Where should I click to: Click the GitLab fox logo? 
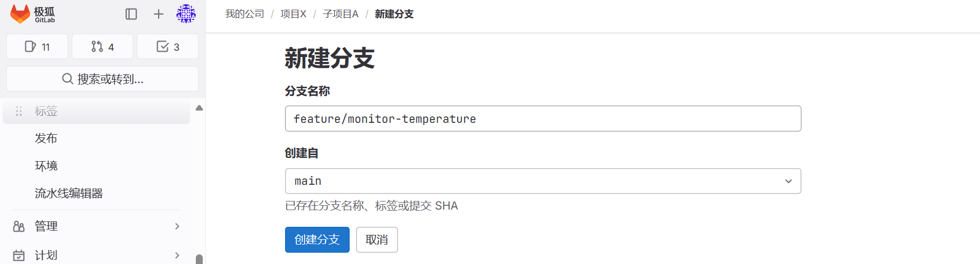(x=20, y=14)
